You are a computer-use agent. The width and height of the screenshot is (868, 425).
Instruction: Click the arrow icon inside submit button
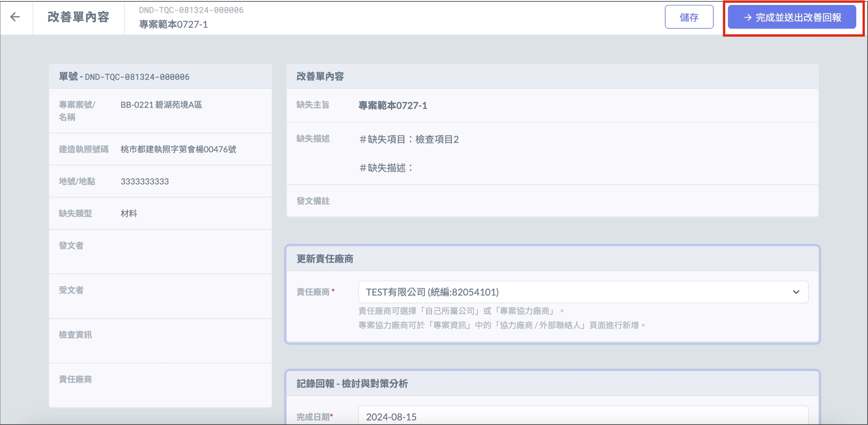tap(747, 17)
